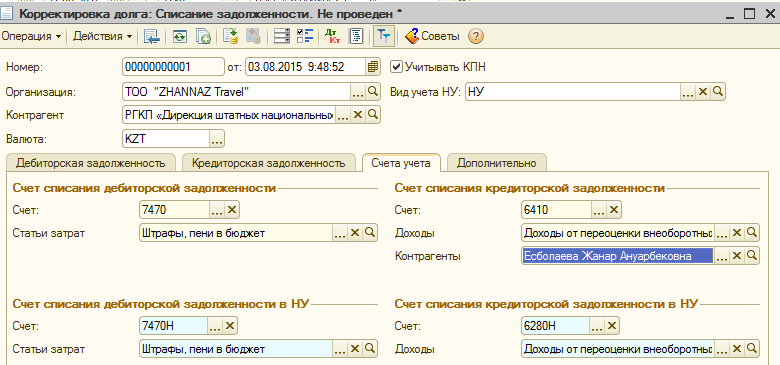Click the refresh document toolbar icon
Viewport: 780px width, 365px height.
[180, 36]
